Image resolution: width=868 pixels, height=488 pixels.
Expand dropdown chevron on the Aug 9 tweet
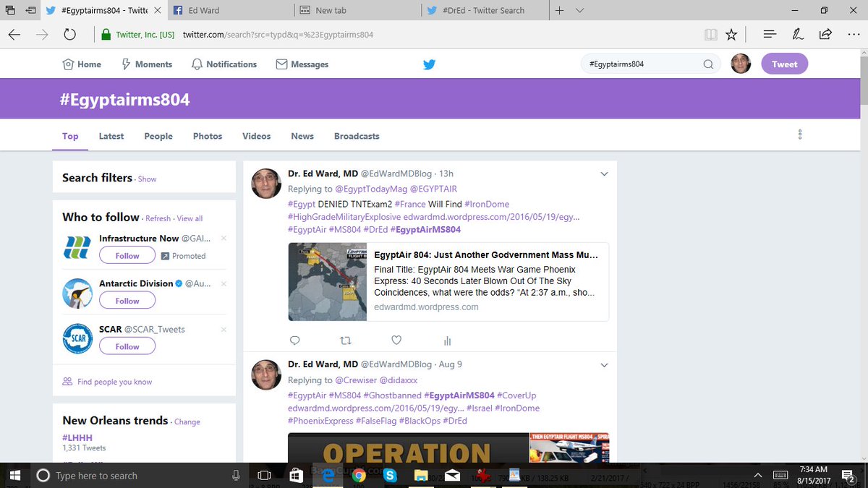605,364
